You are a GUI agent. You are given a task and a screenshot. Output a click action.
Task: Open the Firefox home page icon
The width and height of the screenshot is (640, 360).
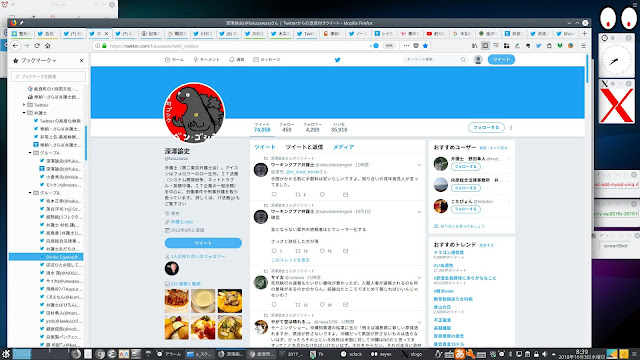click(48, 46)
